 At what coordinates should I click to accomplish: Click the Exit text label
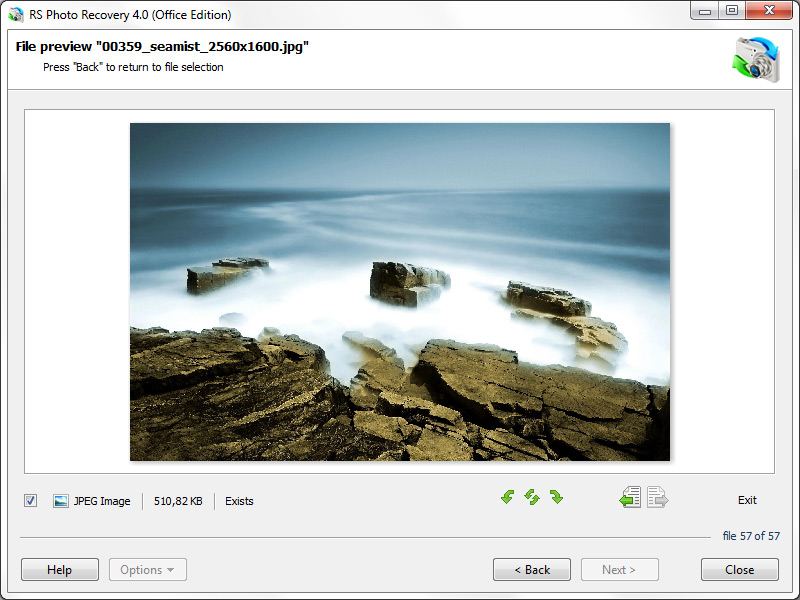[x=747, y=500]
